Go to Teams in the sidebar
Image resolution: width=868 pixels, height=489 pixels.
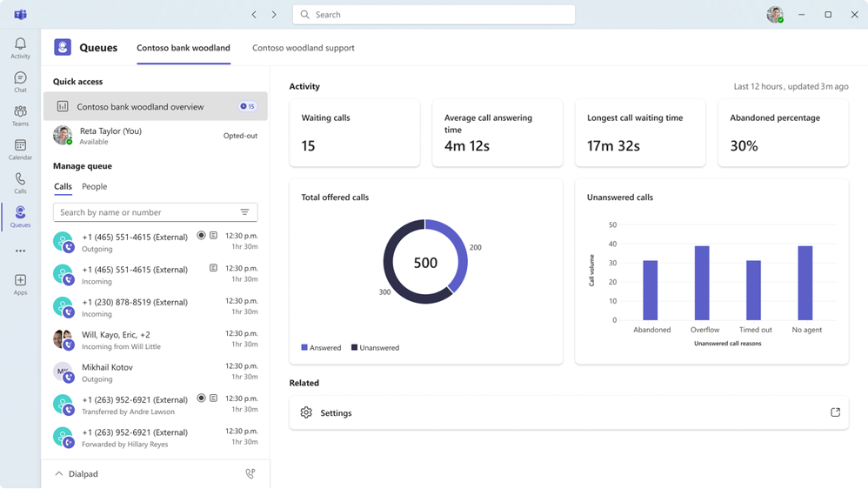(x=20, y=116)
